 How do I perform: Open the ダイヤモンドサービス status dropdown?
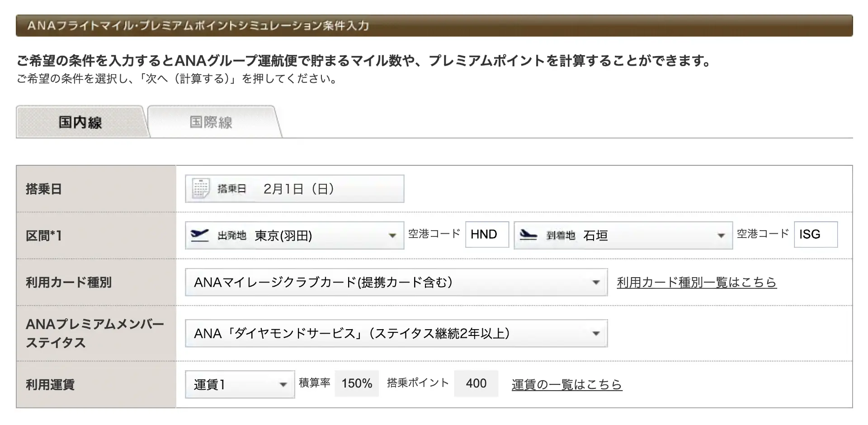pos(396,334)
